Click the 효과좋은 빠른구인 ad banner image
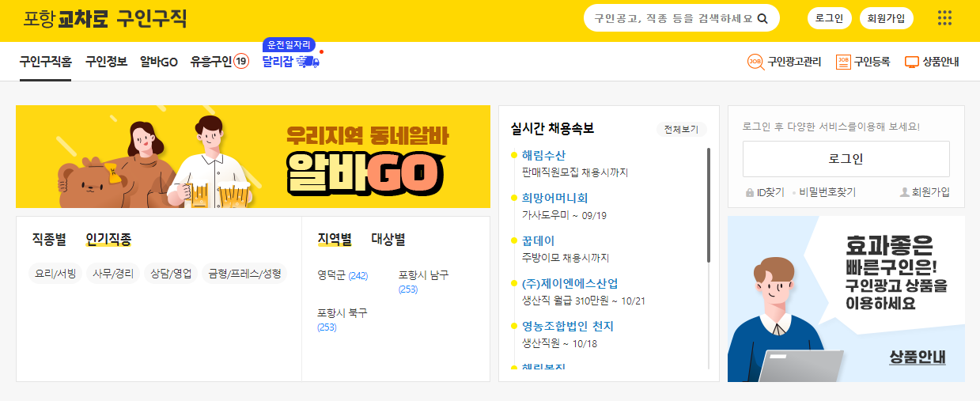Screen dimensions: 980x401 coord(846,299)
